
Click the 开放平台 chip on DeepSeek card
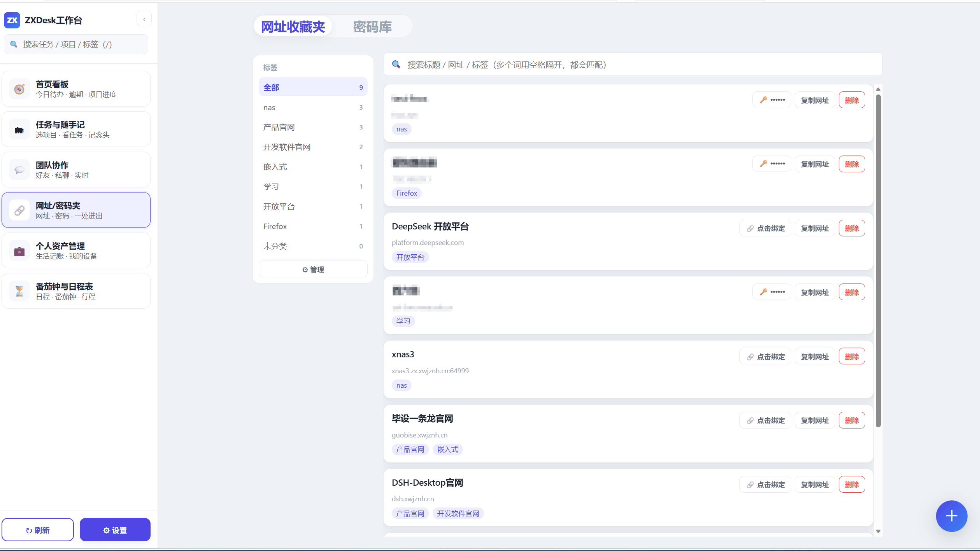coord(410,257)
